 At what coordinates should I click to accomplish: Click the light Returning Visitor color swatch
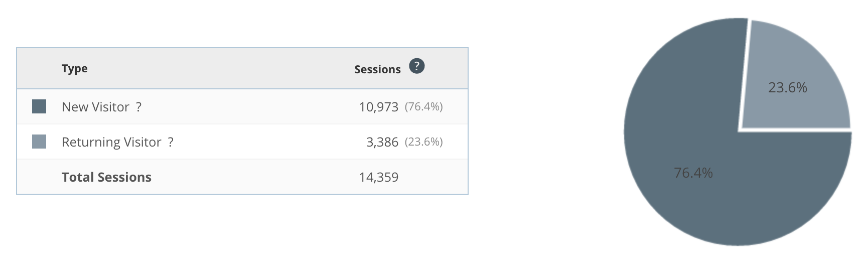(39, 142)
